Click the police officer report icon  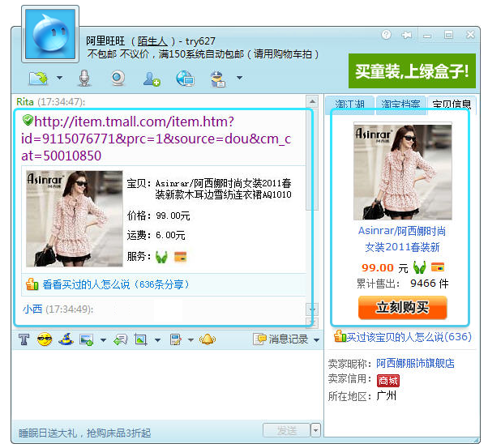[x=218, y=79]
